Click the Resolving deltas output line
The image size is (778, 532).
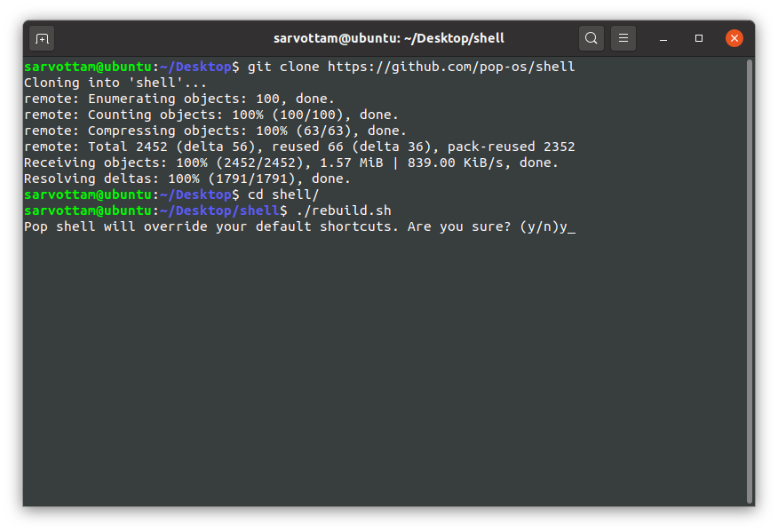tap(187, 179)
